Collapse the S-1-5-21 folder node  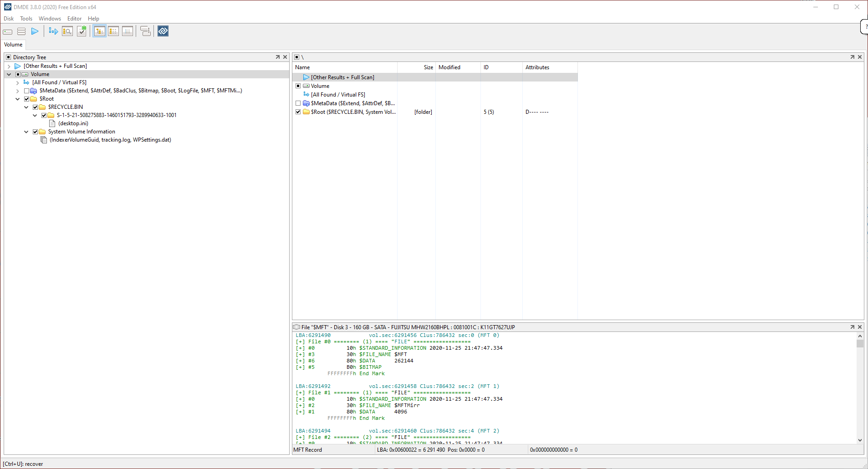35,115
